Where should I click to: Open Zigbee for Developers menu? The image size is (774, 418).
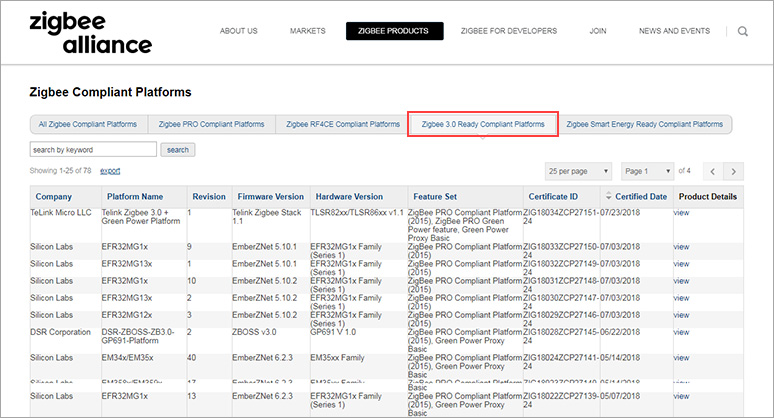click(508, 31)
